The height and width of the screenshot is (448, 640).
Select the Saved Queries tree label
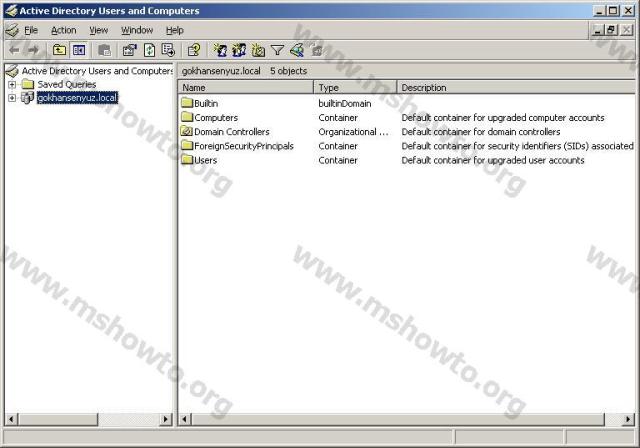(67, 84)
